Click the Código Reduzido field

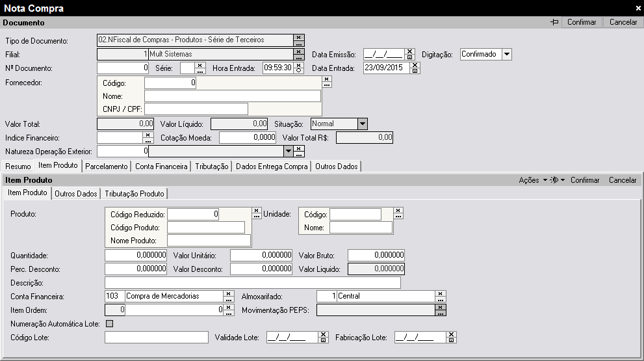point(193,214)
